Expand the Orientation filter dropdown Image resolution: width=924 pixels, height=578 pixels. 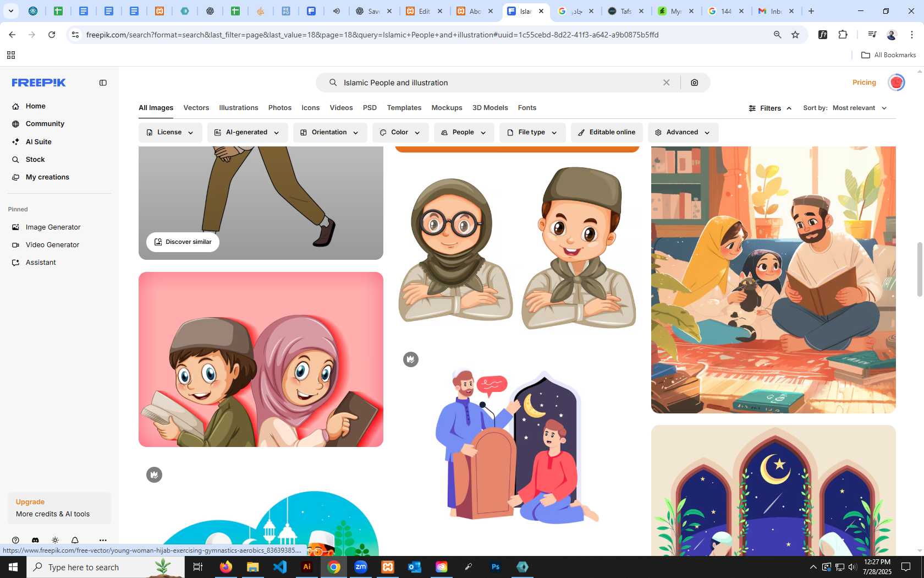tap(330, 133)
